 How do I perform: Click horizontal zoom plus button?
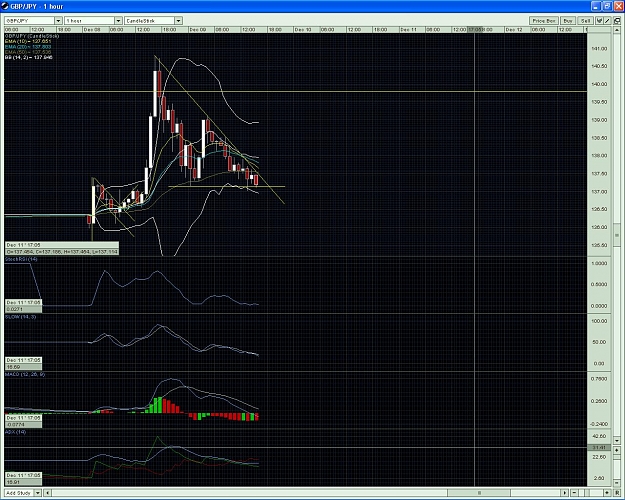pos(607,493)
